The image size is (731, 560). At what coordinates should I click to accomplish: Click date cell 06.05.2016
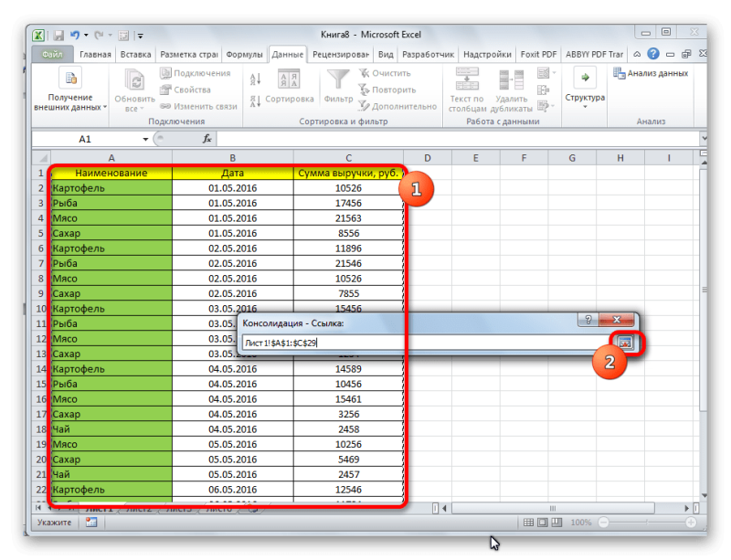click(x=233, y=490)
